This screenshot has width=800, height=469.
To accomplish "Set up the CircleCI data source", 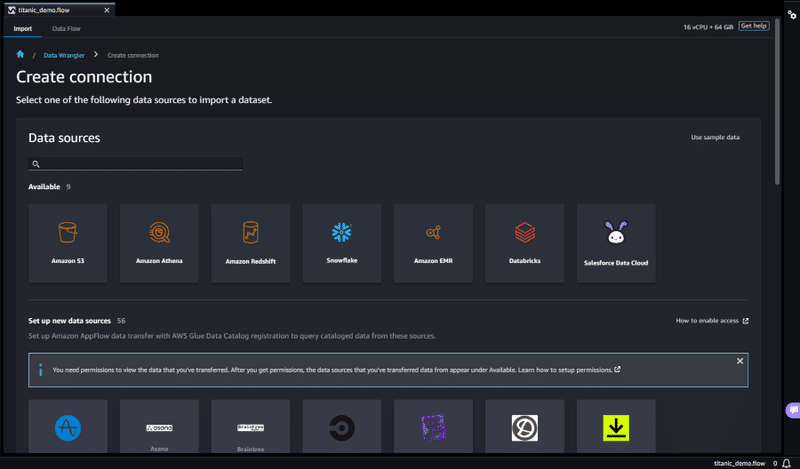I will 342,427.
